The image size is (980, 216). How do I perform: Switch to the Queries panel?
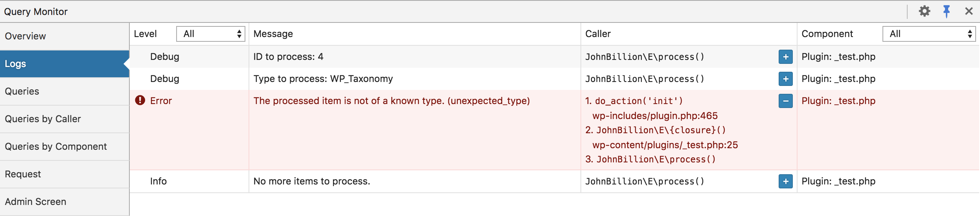22,91
